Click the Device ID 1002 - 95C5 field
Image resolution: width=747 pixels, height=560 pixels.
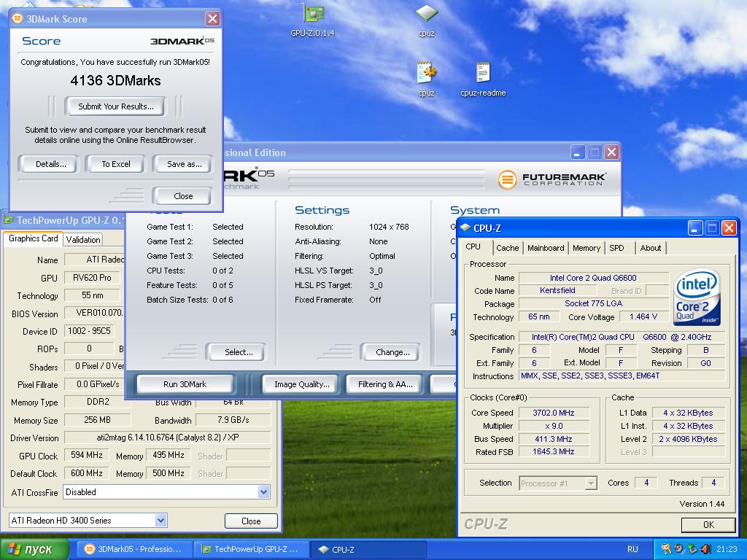[89, 331]
